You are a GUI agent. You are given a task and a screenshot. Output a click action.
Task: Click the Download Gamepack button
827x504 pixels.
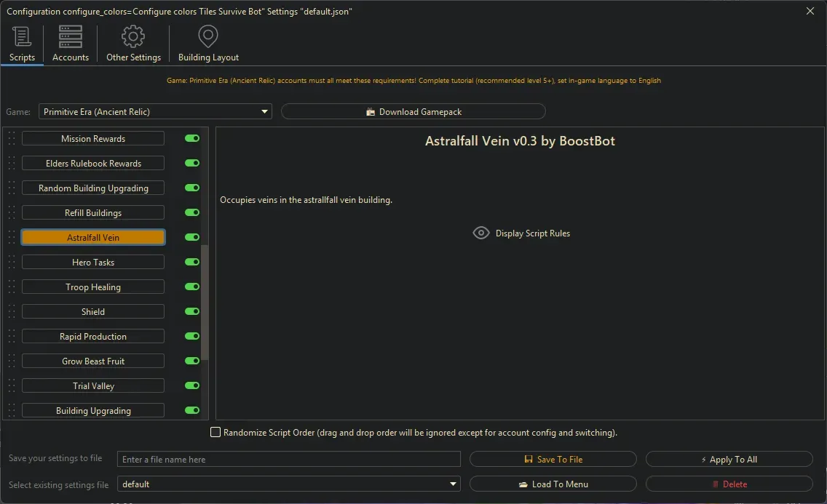(x=413, y=112)
